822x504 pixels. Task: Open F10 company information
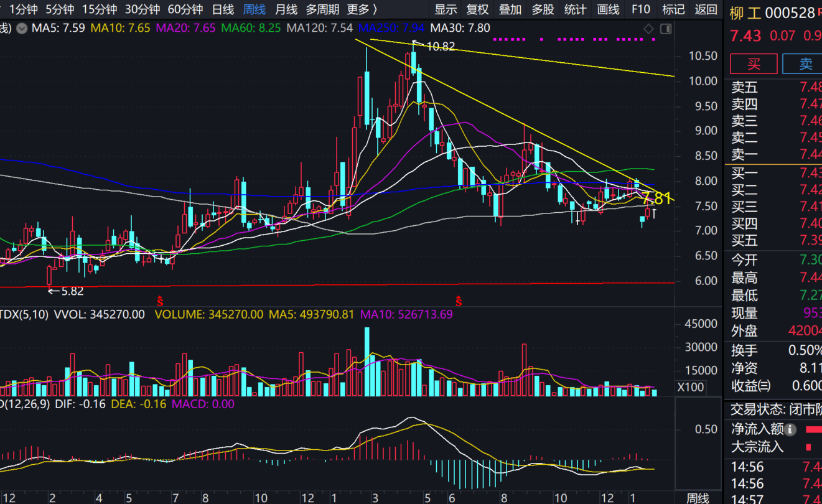[640, 9]
